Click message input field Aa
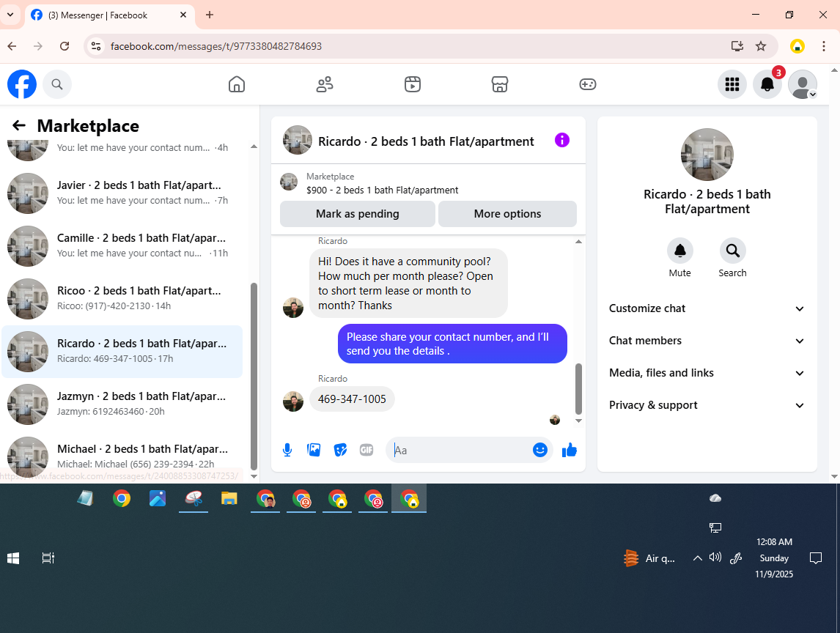Viewport: 840px width, 633px height. pyautogui.click(x=458, y=450)
